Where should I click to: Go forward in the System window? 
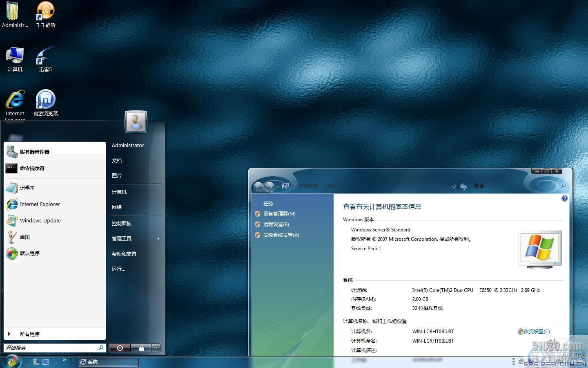tap(269, 186)
